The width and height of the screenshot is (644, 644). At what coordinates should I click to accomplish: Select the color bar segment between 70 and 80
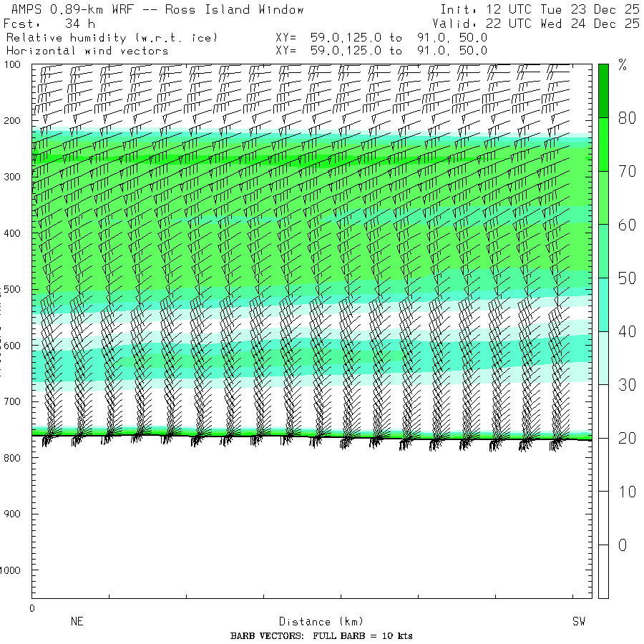[x=603, y=145]
